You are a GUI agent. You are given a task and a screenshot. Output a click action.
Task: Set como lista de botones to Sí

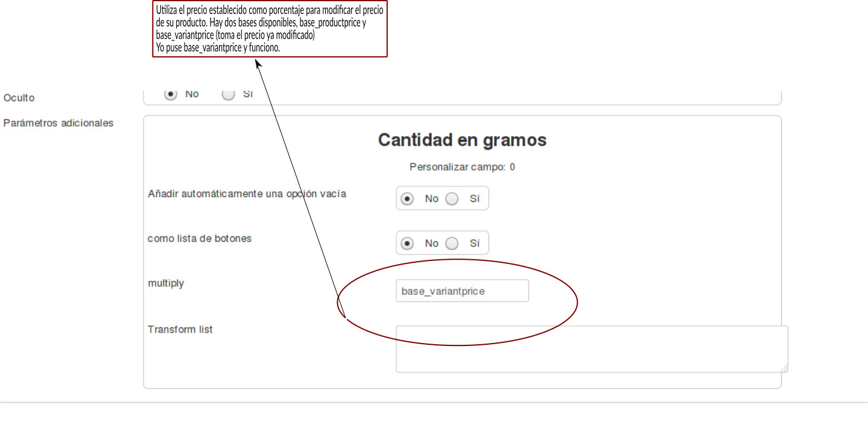(x=452, y=244)
